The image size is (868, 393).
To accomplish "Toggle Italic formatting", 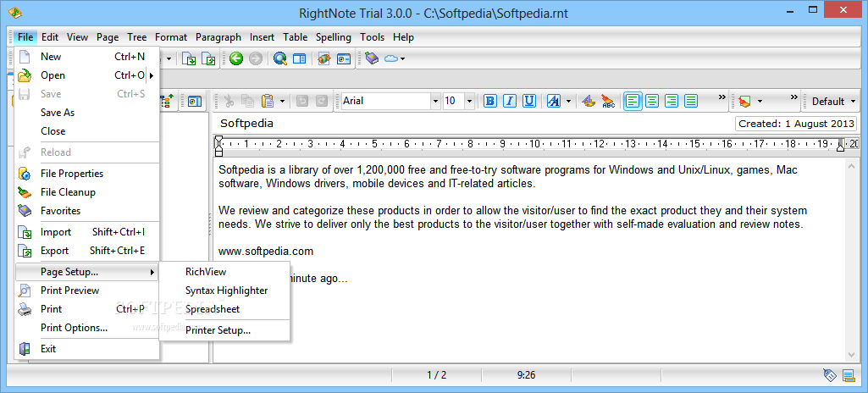I will pos(510,101).
